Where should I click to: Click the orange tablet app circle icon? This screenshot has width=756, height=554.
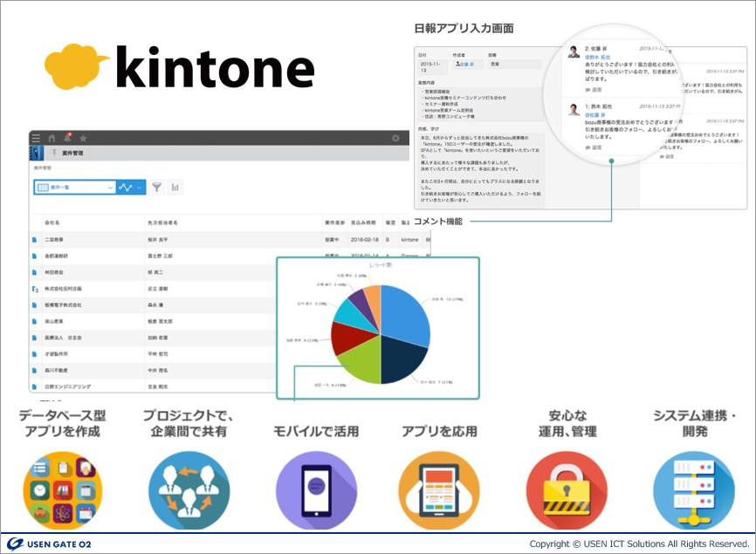point(439,490)
